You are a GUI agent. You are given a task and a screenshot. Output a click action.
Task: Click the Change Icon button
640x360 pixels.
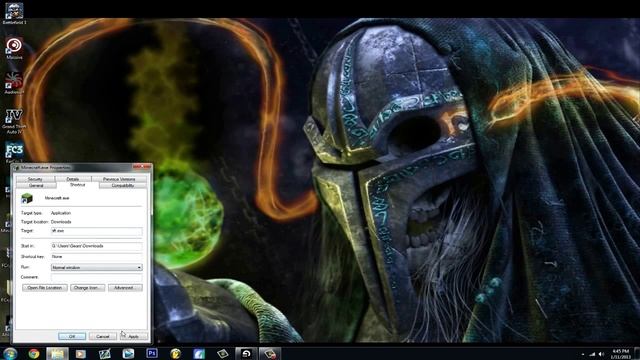(x=87, y=288)
